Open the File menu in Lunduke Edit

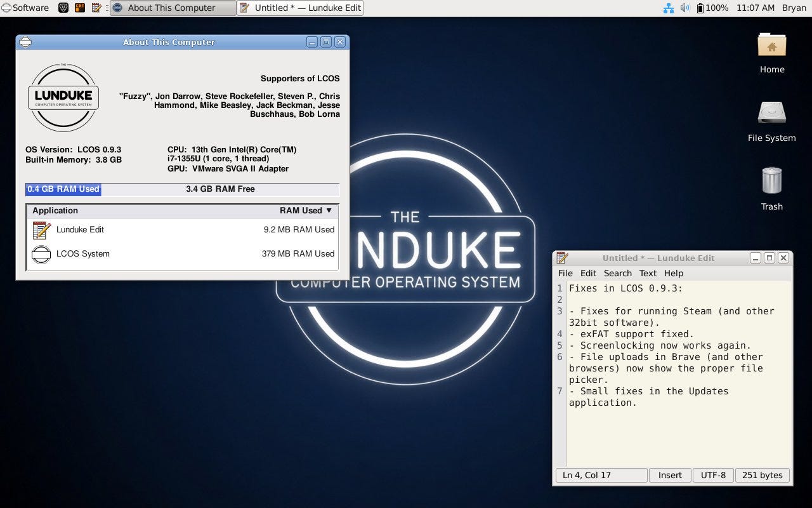point(565,273)
